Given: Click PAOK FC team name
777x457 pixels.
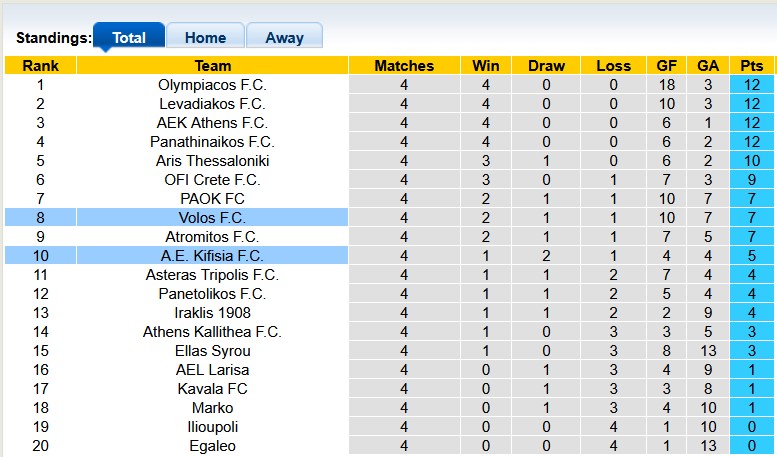Looking at the screenshot, I should (x=212, y=199).
